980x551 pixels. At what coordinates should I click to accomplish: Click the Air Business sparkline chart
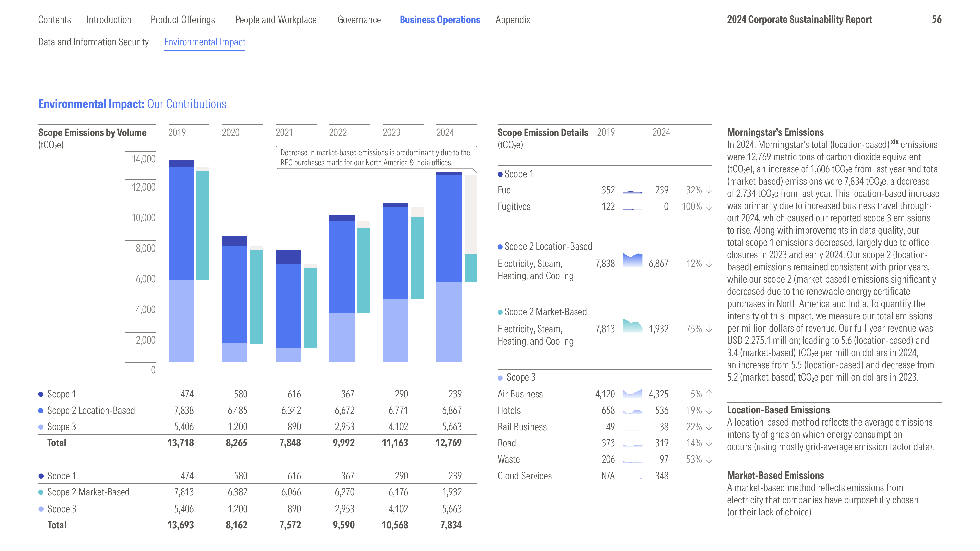tap(632, 393)
